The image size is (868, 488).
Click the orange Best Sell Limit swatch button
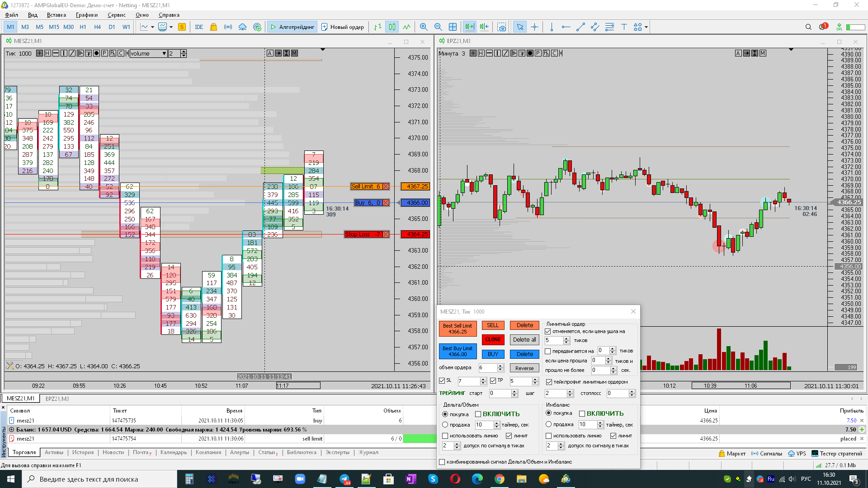pyautogui.click(x=458, y=328)
